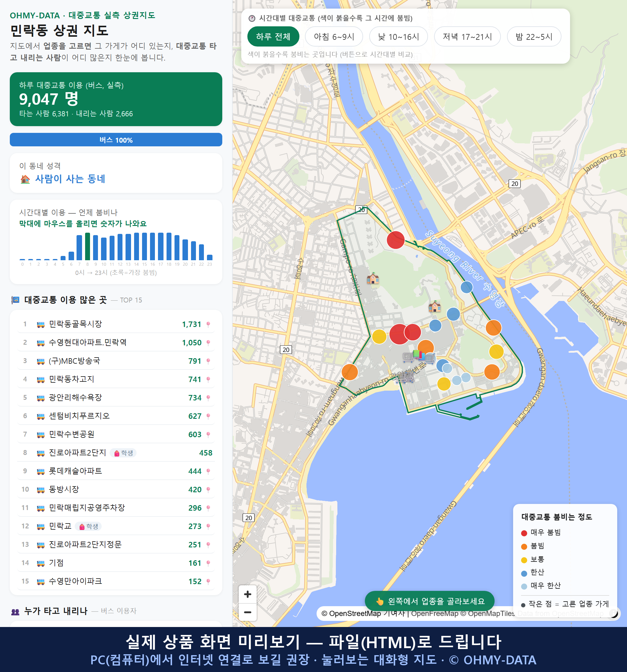Click the orange 붐빔 legend dot
627x672 pixels.
(524, 546)
